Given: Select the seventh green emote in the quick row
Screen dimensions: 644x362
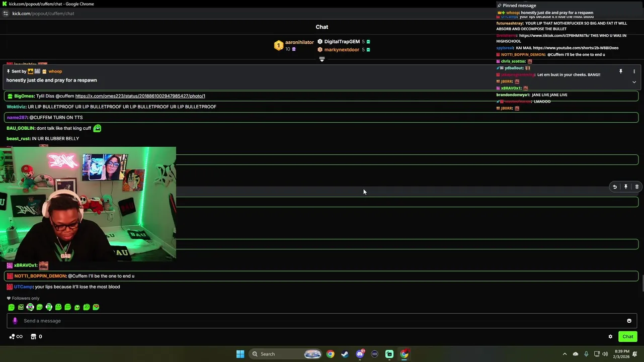Looking at the screenshot, I should tap(67, 307).
